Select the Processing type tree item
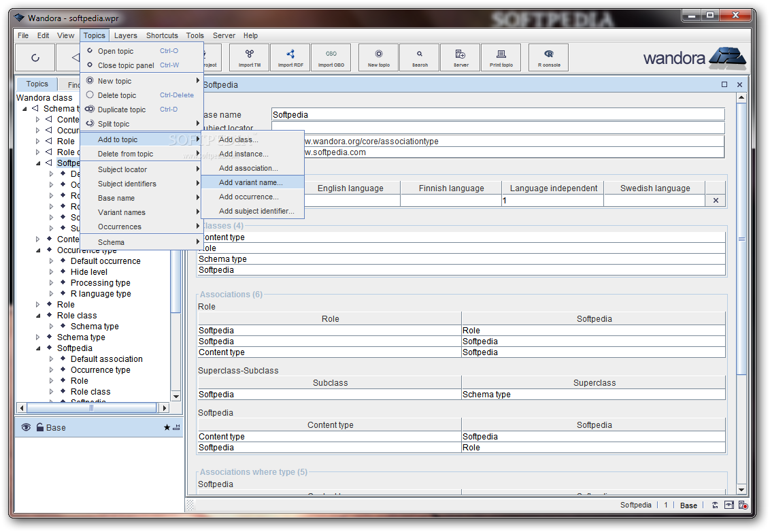The image size is (770, 532). tap(100, 283)
